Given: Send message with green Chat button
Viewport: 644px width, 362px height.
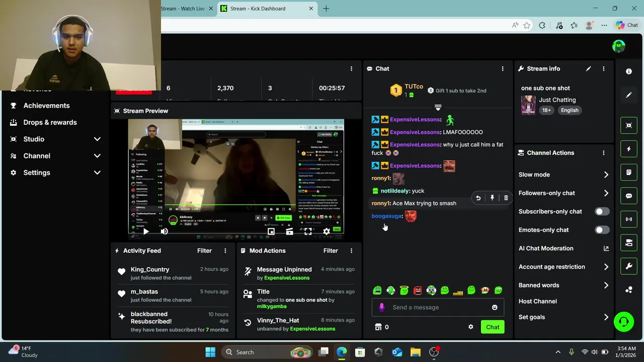Looking at the screenshot, I should point(493,327).
